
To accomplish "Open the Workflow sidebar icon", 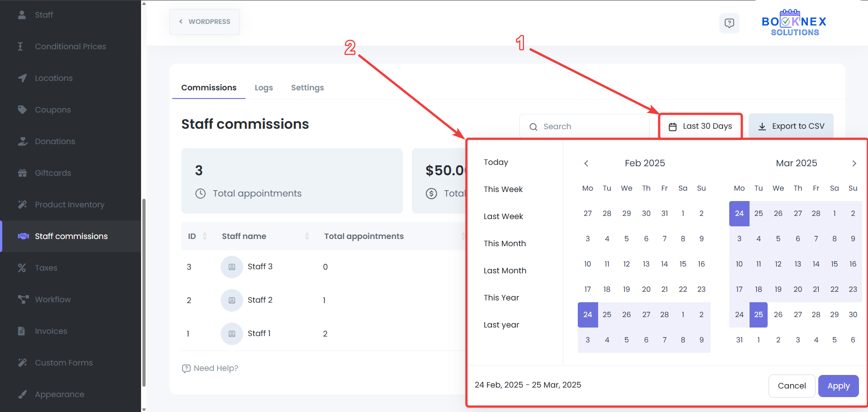I will point(23,300).
